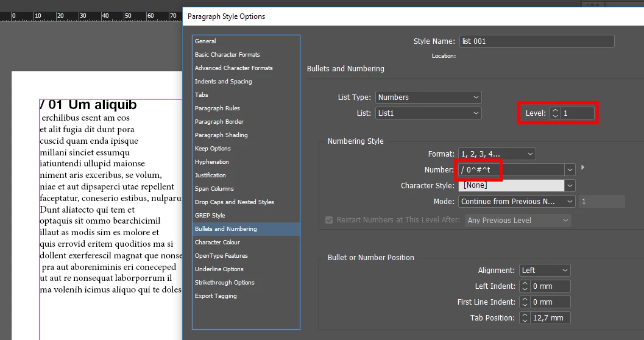Click the line 'erchilibus esent am eos'
The image size is (644, 340).
pos(85,118)
